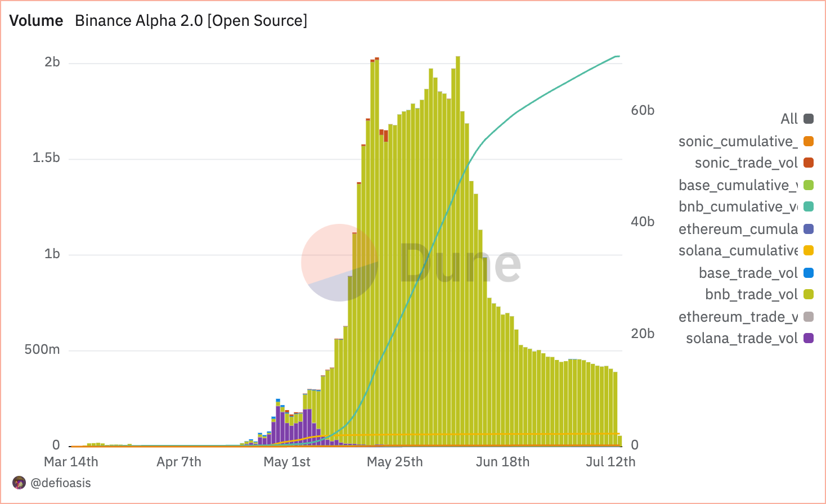Toggle solana_trade_vol series purple swatch
The width and height of the screenshot is (826, 504).
pos(809,338)
